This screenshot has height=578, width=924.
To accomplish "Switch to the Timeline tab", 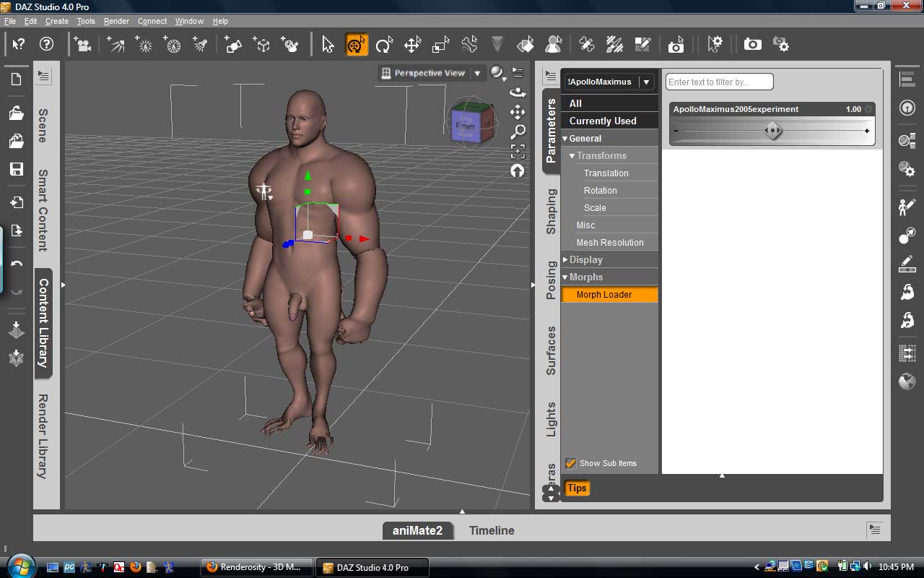I will point(492,530).
